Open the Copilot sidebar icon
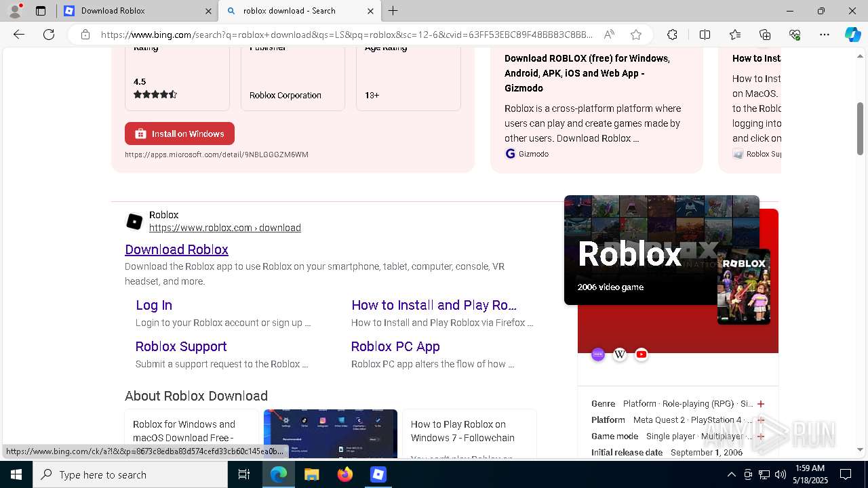The image size is (868, 488). coord(852,35)
